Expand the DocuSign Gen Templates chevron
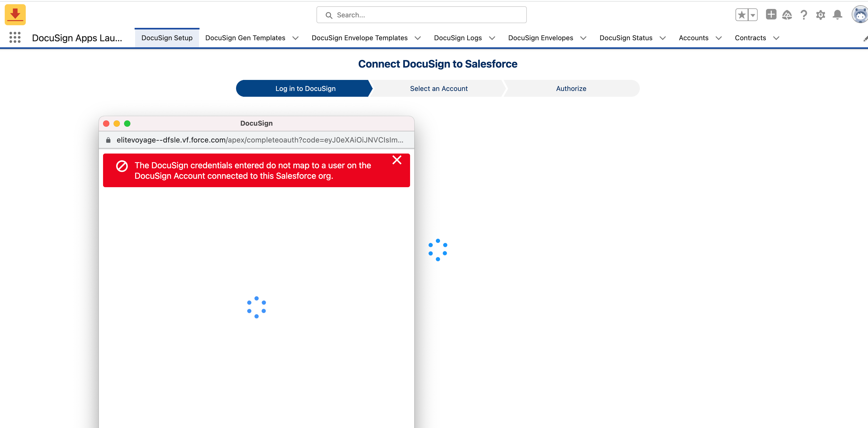Image resolution: width=868 pixels, height=428 pixels. [295, 38]
